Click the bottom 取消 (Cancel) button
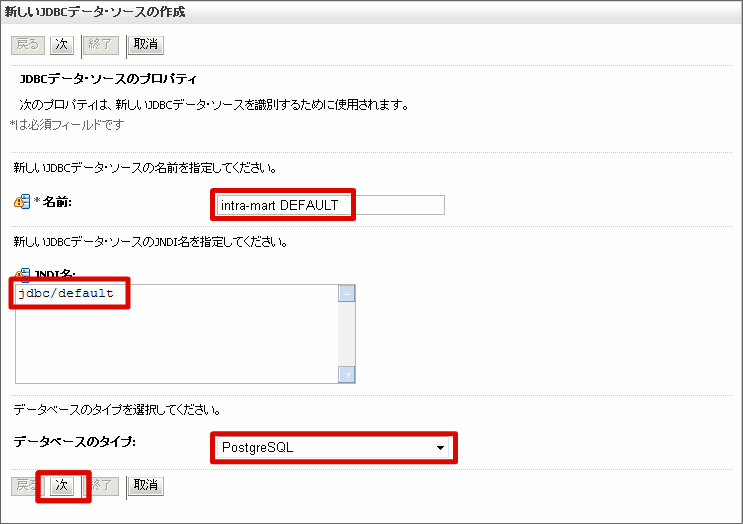 [x=146, y=486]
